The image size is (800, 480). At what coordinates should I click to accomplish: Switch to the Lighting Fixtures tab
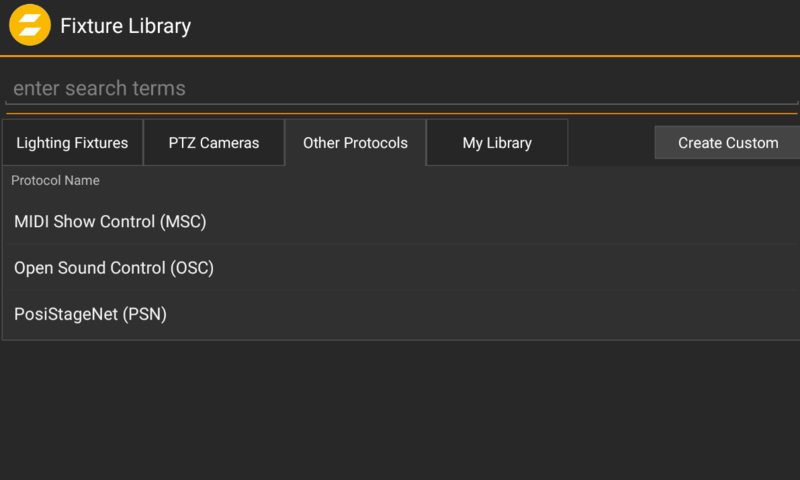pos(72,143)
